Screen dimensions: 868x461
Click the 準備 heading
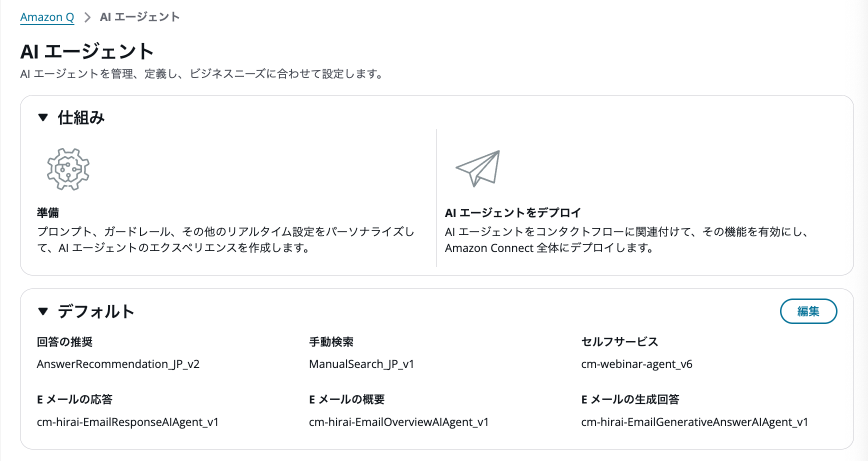48,213
